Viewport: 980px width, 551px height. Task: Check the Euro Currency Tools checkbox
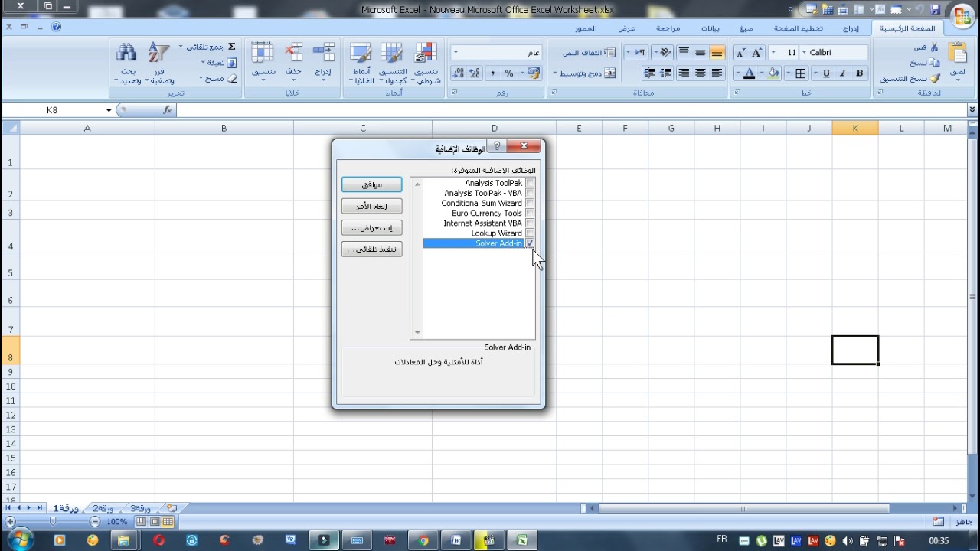(530, 213)
